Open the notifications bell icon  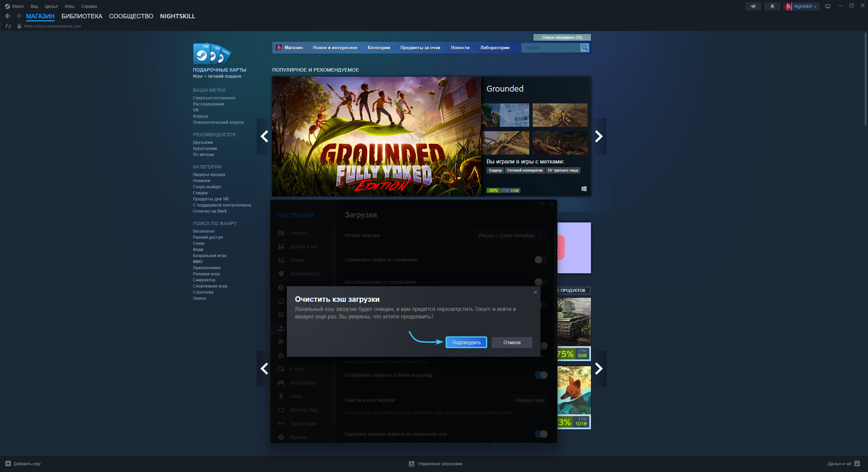(x=772, y=6)
